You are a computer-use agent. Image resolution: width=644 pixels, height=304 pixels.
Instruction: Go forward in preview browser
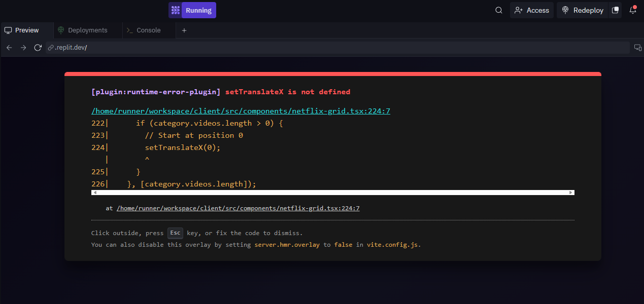tap(23, 48)
